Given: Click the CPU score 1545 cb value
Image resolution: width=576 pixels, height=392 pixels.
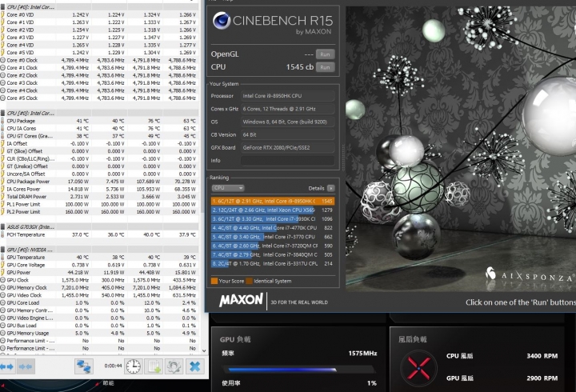Looking at the screenshot, I should tap(300, 67).
